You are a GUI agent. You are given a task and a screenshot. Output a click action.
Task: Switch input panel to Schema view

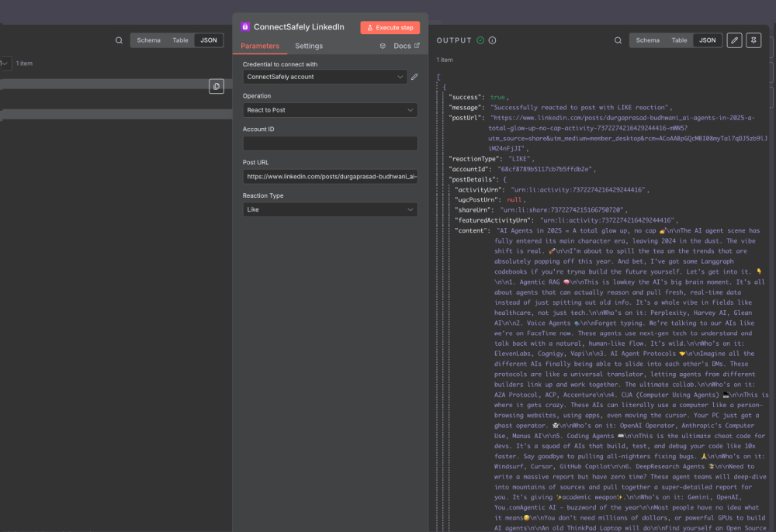coord(149,40)
